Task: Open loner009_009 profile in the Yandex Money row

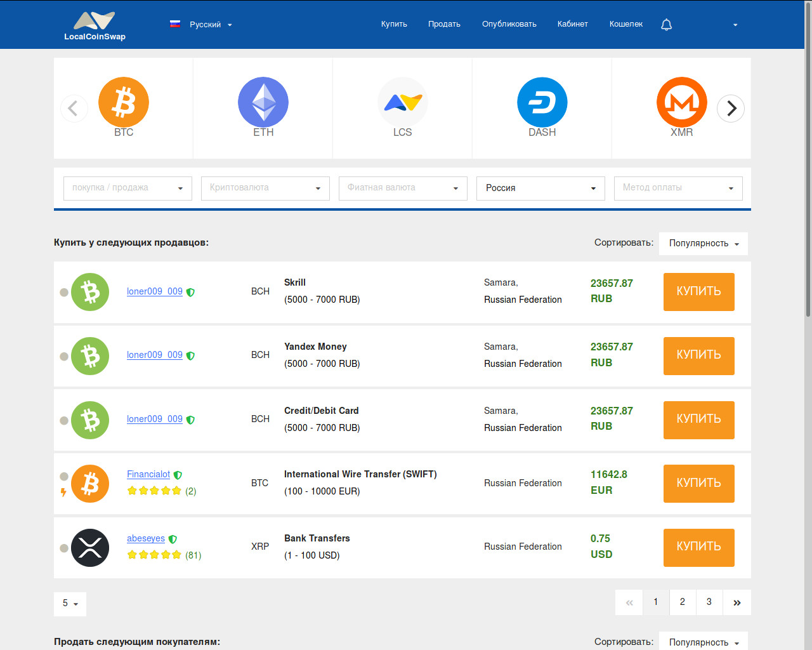Action: click(x=155, y=355)
